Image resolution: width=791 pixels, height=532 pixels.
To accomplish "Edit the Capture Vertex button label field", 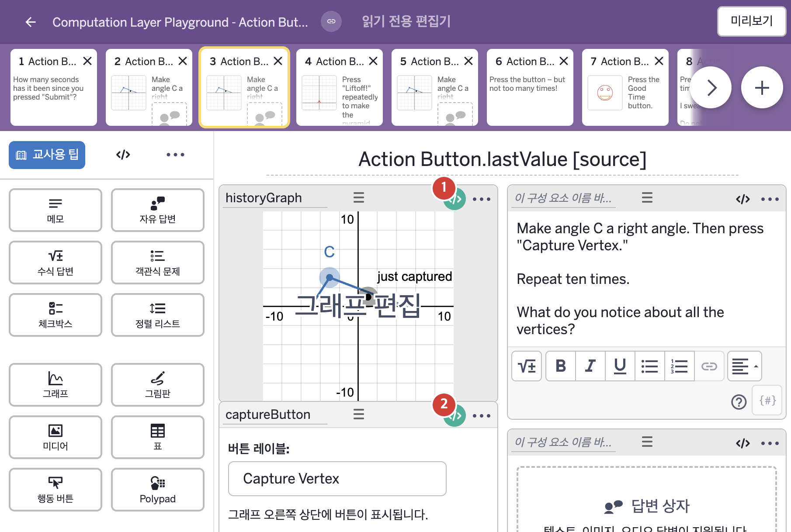I will click(337, 479).
